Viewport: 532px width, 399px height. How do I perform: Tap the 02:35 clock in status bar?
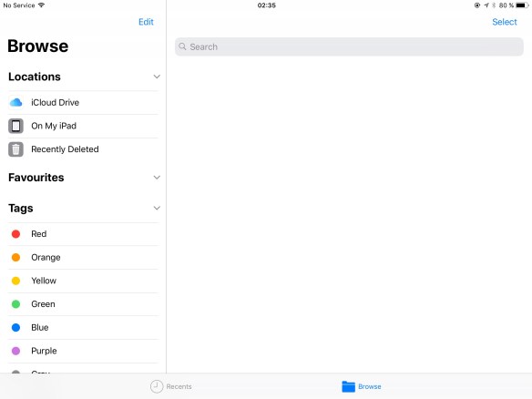coord(267,5)
